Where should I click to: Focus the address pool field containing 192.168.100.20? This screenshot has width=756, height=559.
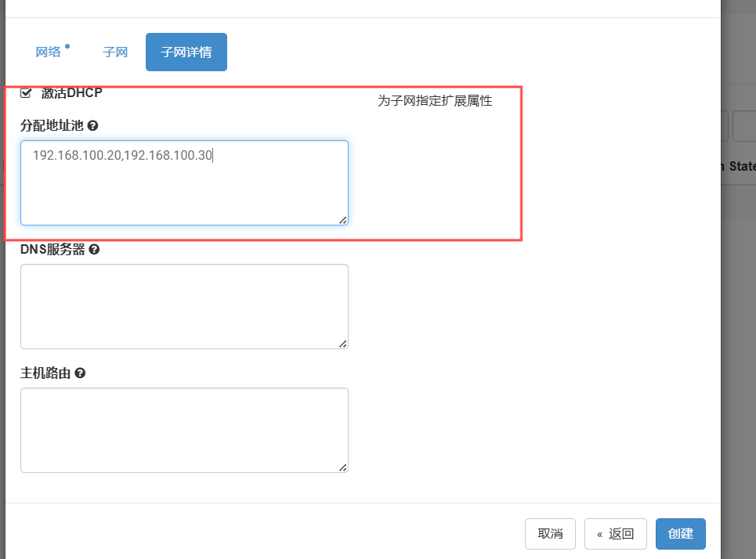tap(184, 182)
